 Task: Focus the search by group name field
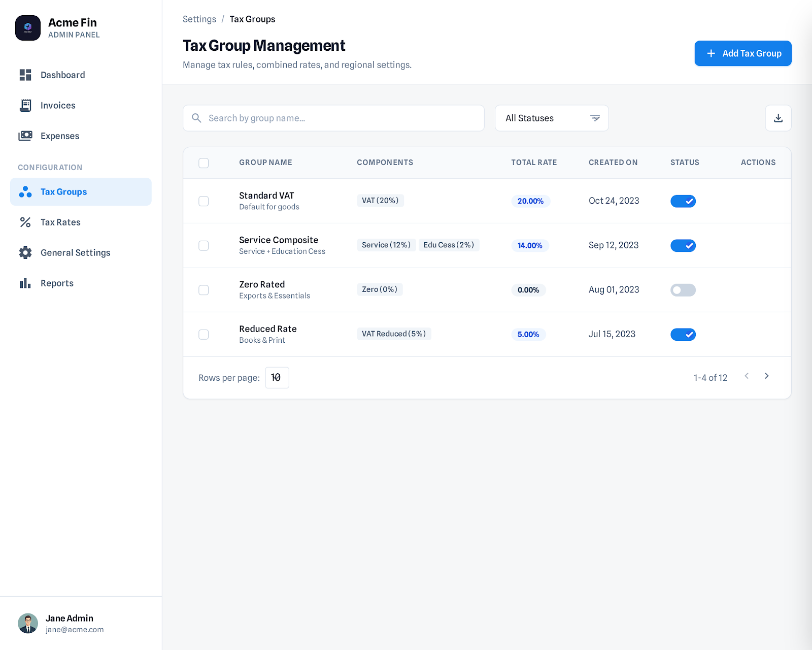pos(340,118)
